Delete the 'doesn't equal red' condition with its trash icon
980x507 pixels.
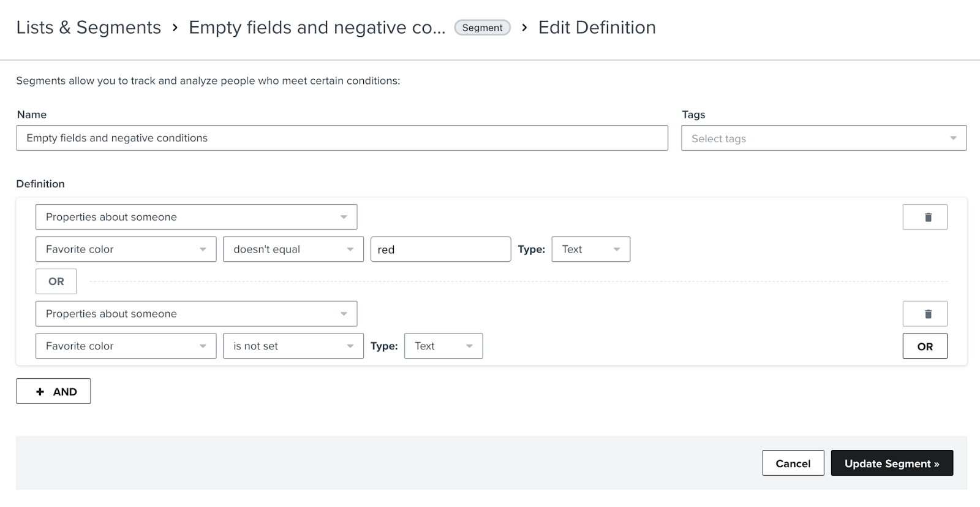[925, 217]
